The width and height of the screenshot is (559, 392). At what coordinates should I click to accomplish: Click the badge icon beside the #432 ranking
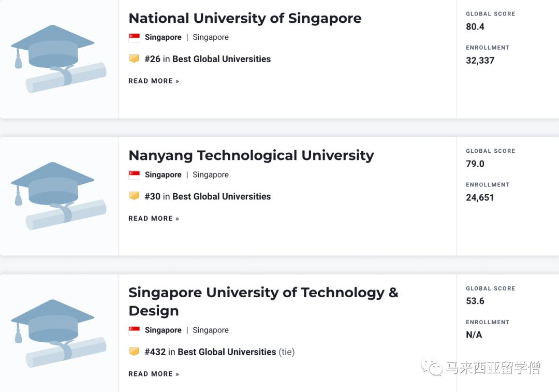(134, 352)
